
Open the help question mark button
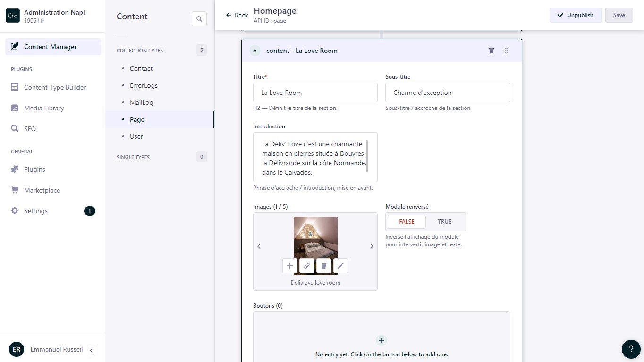[x=631, y=349]
